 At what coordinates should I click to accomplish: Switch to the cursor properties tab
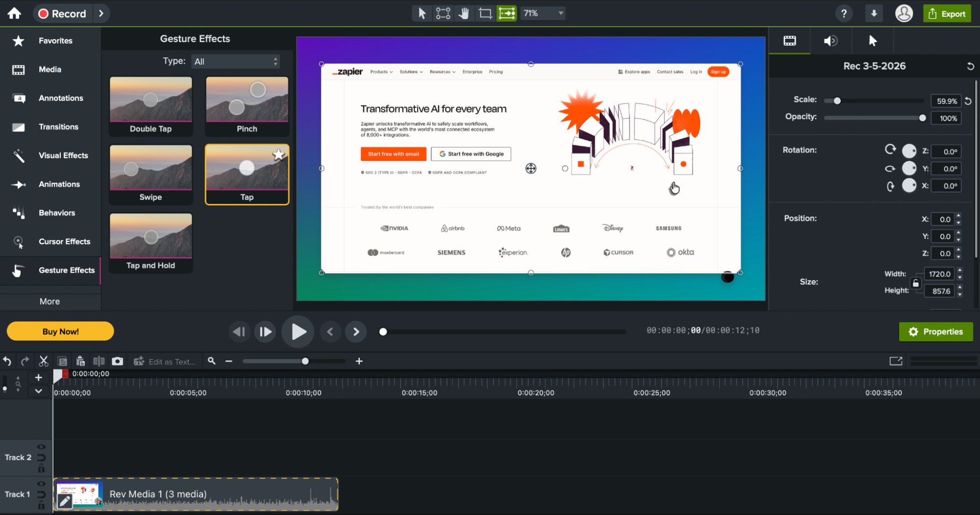coord(873,41)
